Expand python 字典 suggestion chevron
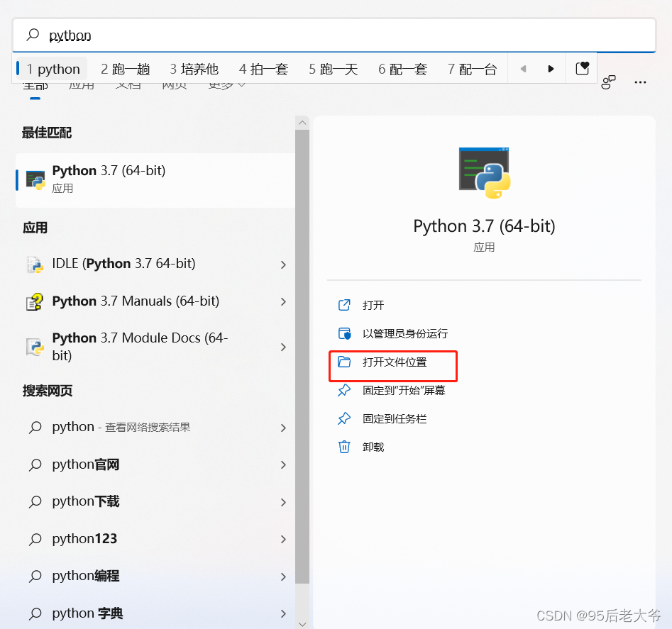The height and width of the screenshot is (629, 672). [283, 613]
